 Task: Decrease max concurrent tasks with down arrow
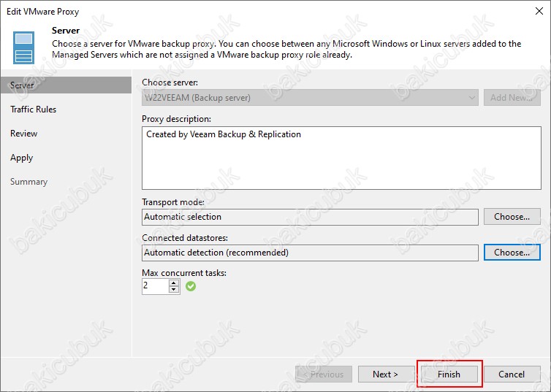coord(174,290)
